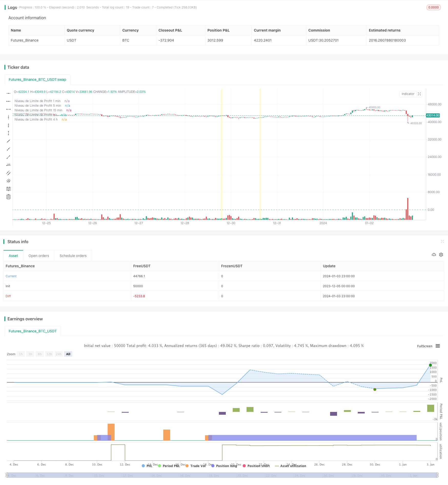Toggle Position long series in legend
This screenshot has height=485, width=448.
pyautogui.click(x=224, y=466)
